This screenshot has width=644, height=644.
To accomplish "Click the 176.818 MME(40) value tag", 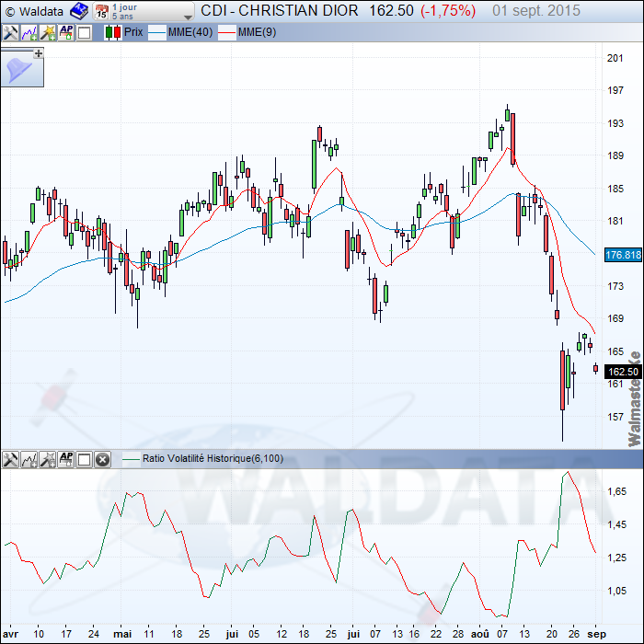I will 623,255.
